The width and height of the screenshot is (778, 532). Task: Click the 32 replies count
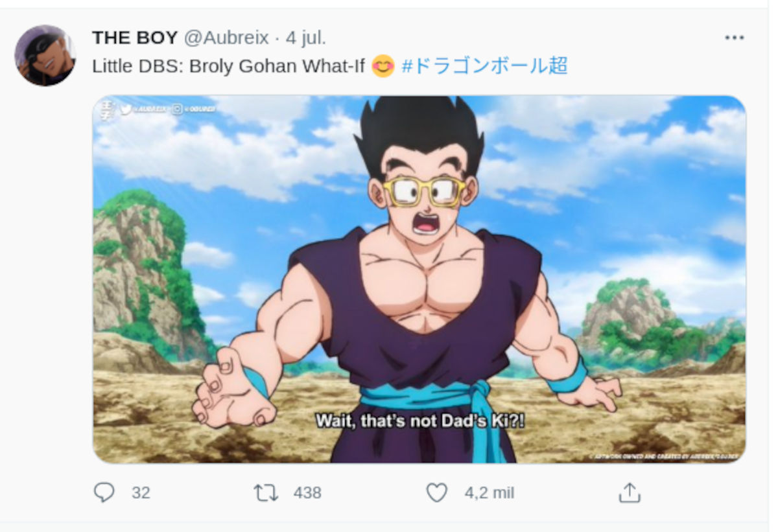click(141, 493)
